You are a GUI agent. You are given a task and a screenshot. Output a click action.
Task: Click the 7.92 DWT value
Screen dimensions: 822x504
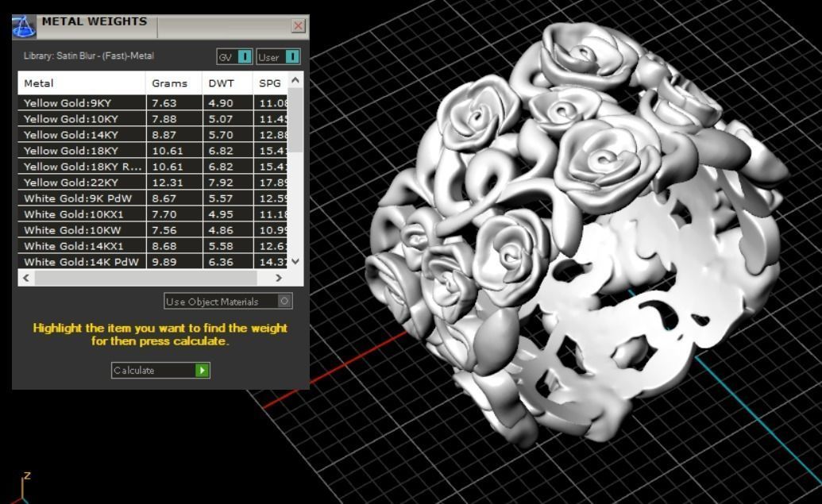pyautogui.click(x=221, y=183)
